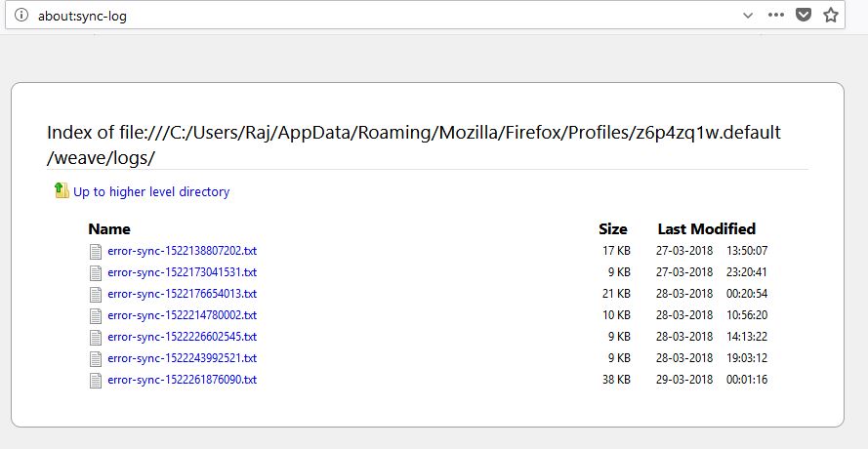Open error-sync-1522138807202.txt log file
This screenshot has height=449, width=868.
(x=182, y=251)
